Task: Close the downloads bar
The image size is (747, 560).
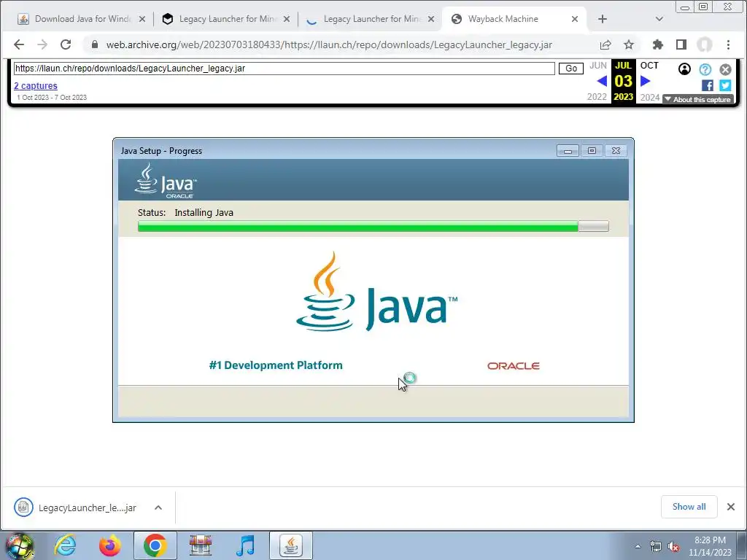Action: coord(731,507)
